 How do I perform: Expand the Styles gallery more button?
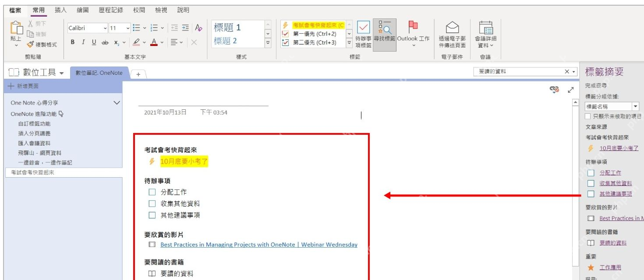(x=268, y=43)
